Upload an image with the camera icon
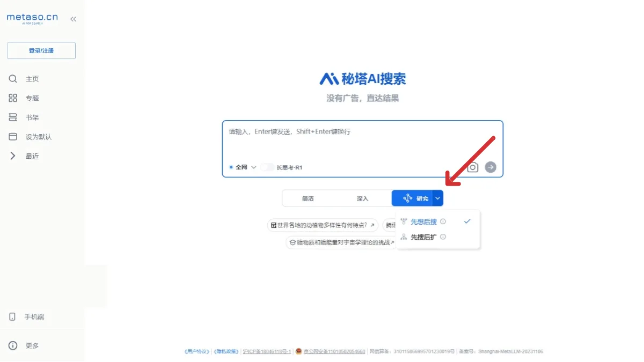The image size is (644, 362). click(x=472, y=167)
